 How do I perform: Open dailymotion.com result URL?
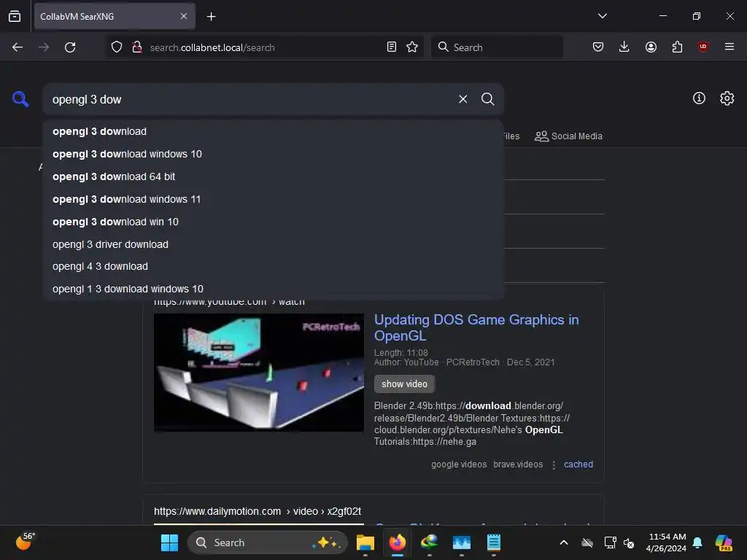click(258, 511)
